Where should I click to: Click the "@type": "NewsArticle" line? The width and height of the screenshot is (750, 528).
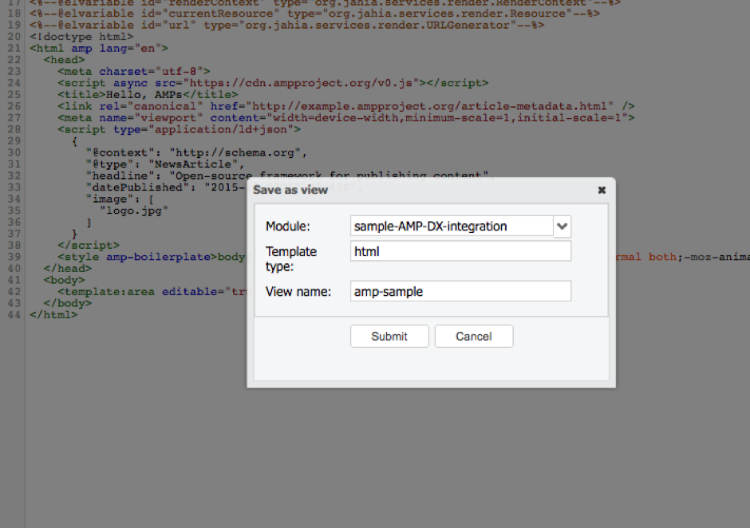(x=165, y=164)
